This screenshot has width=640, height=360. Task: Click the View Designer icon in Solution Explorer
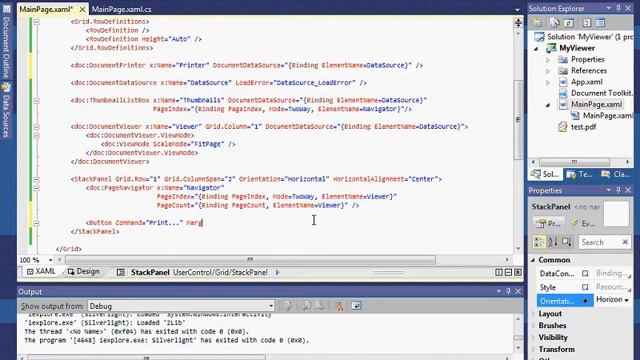coord(600,23)
